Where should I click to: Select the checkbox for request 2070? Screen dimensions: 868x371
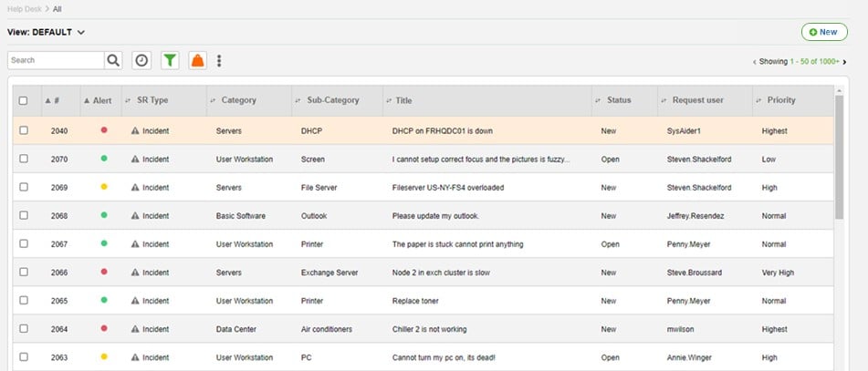[x=24, y=160]
